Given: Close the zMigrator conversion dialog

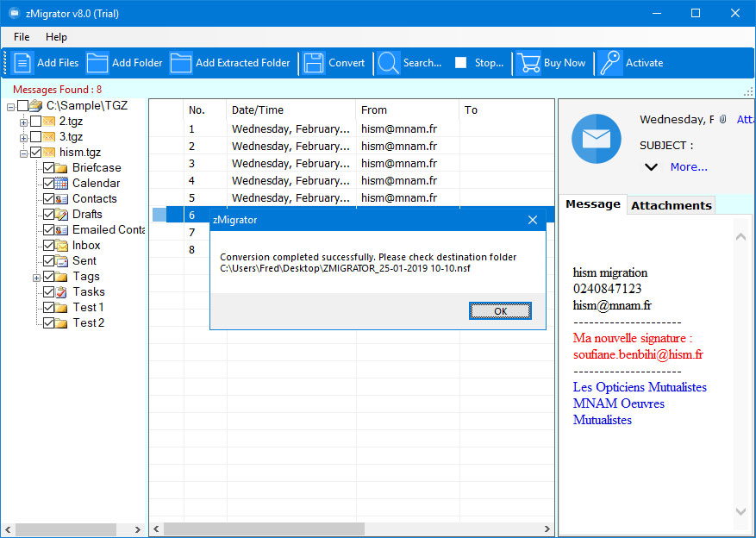Looking at the screenshot, I should click(533, 220).
